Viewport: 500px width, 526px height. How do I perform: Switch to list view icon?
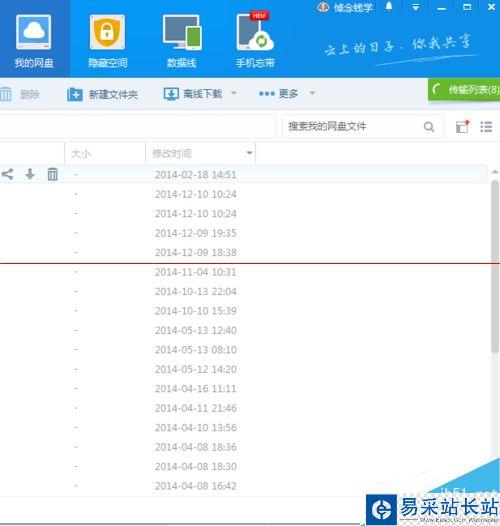tap(486, 126)
